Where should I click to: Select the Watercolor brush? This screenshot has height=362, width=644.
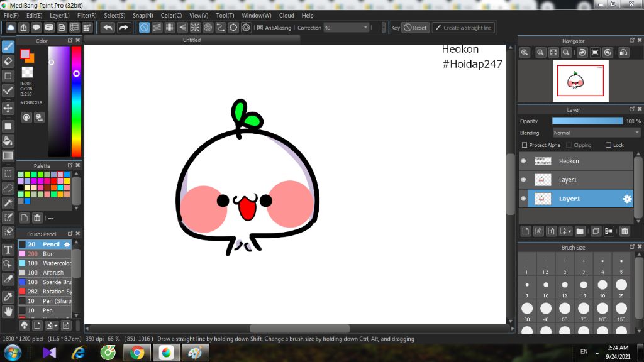[45, 263]
